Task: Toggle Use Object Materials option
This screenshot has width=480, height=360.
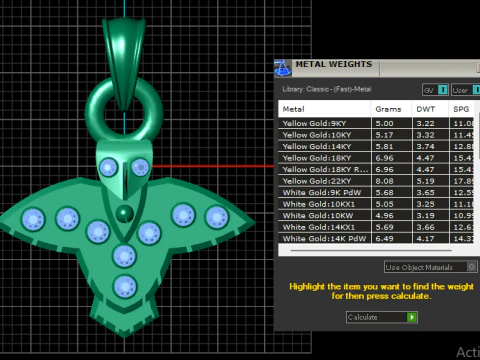Action: pos(431,267)
